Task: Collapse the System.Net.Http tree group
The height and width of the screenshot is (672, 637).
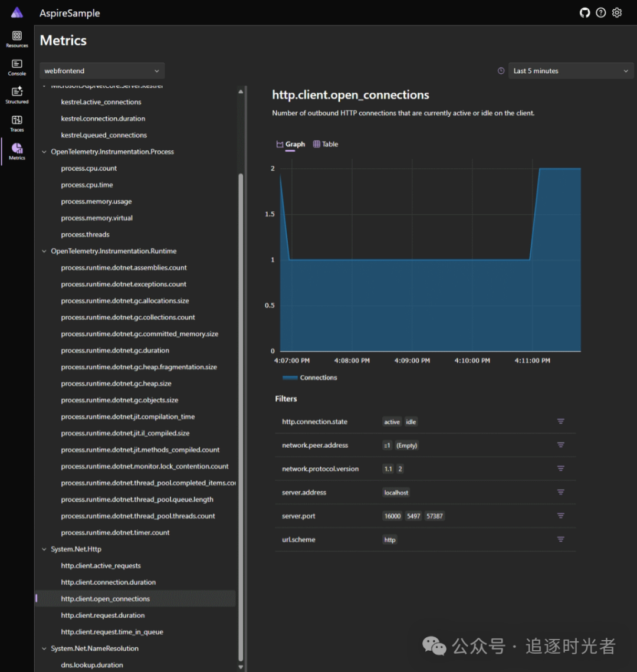Action: [44, 549]
